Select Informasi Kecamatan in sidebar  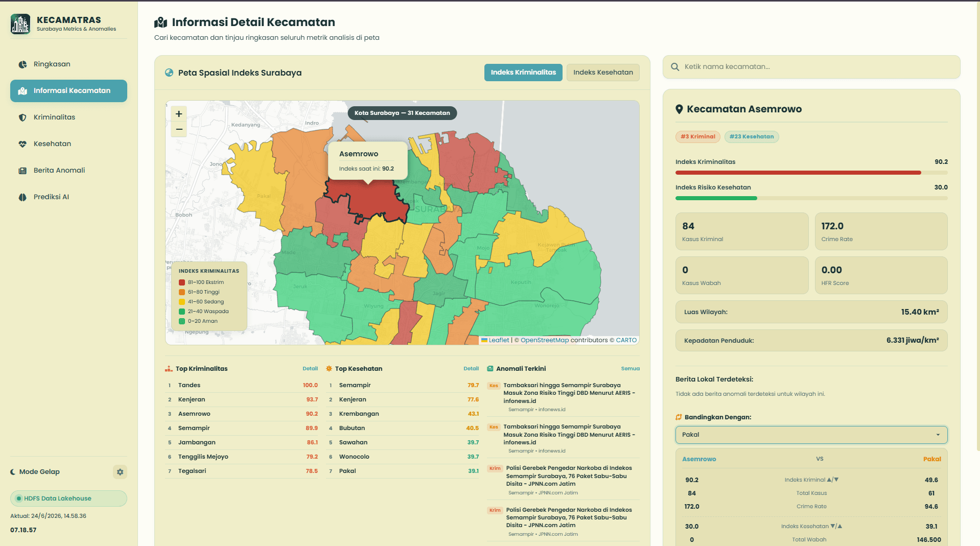click(x=68, y=91)
